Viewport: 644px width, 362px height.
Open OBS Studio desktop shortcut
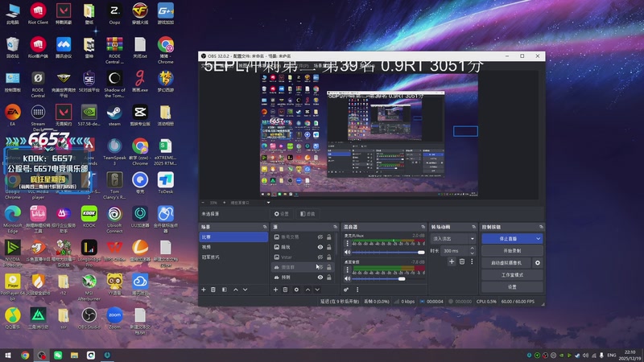click(x=89, y=319)
